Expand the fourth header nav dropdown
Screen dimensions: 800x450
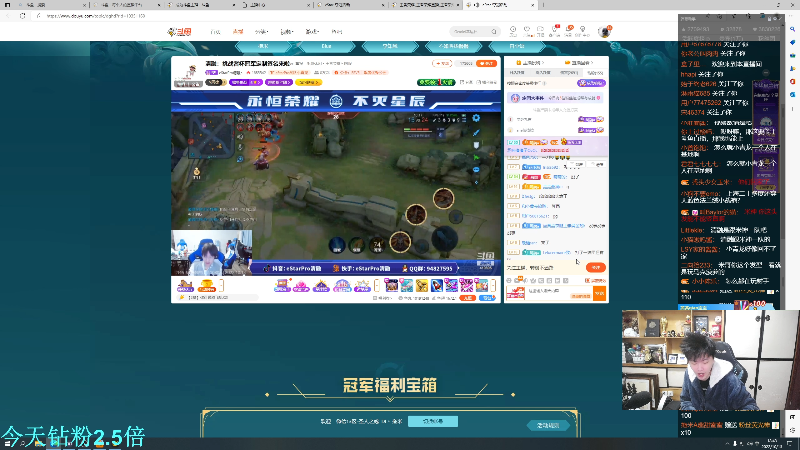pos(287,32)
